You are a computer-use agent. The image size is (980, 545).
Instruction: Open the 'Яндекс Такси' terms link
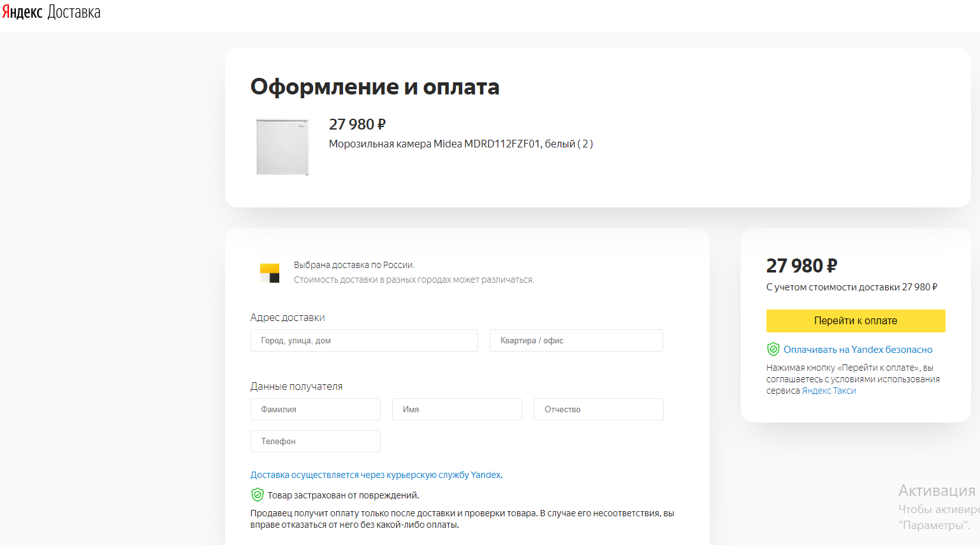(x=829, y=391)
